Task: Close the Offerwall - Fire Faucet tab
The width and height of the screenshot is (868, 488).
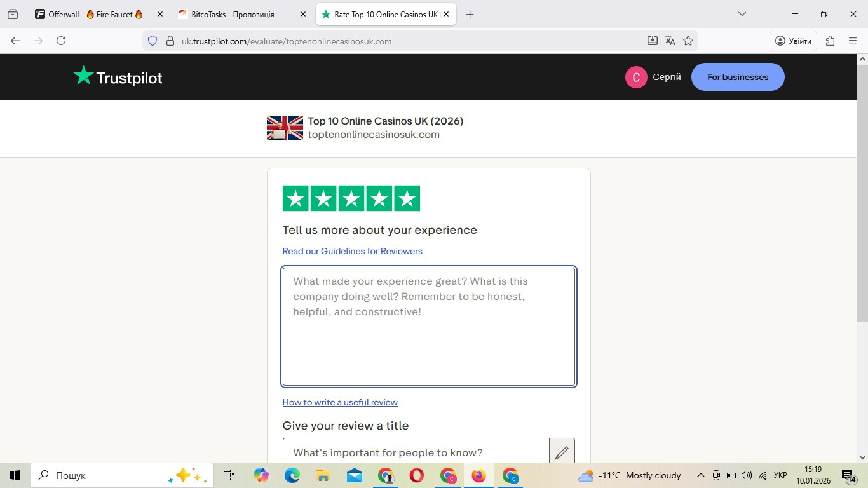Action: [159, 14]
